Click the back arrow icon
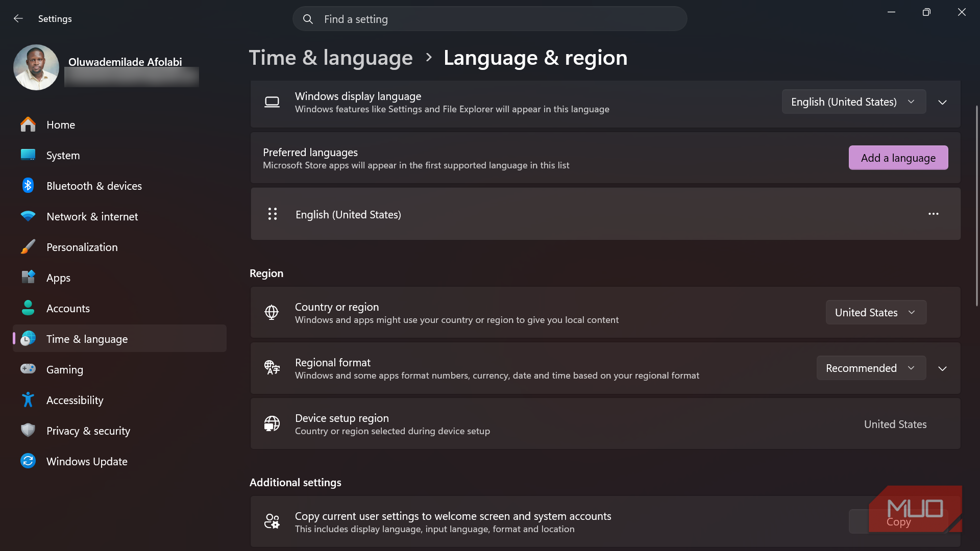This screenshot has height=551, width=980. coord(18,19)
